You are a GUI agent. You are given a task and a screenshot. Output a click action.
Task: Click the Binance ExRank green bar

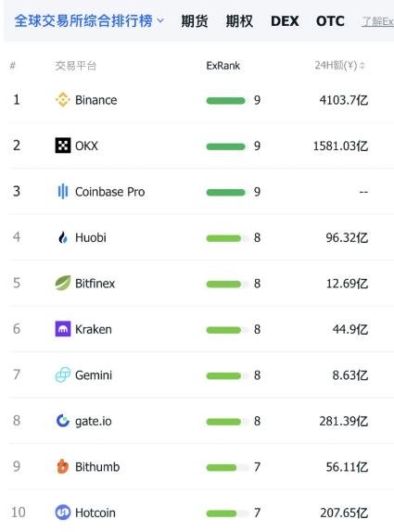point(225,101)
